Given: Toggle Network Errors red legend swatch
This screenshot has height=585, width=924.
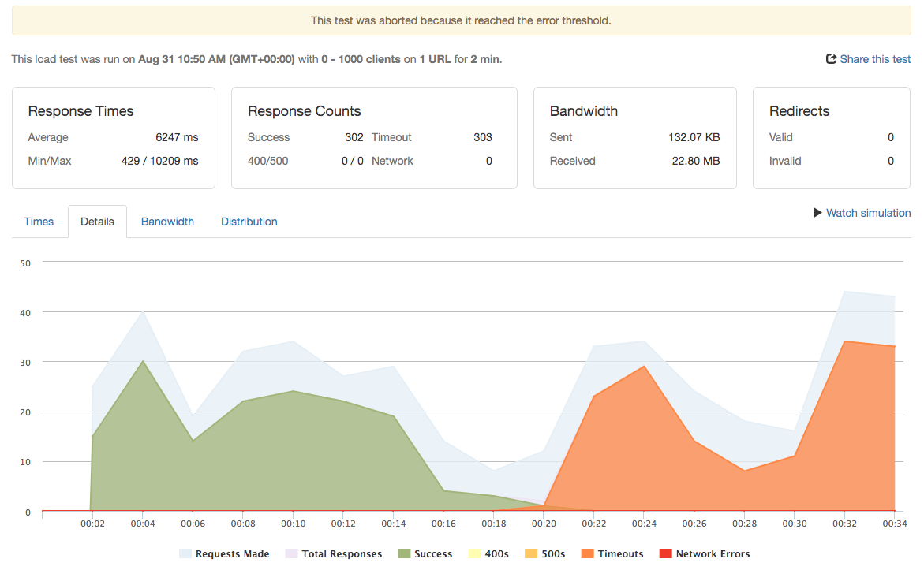Looking at the screenshot, I should [x=665, y=553].
